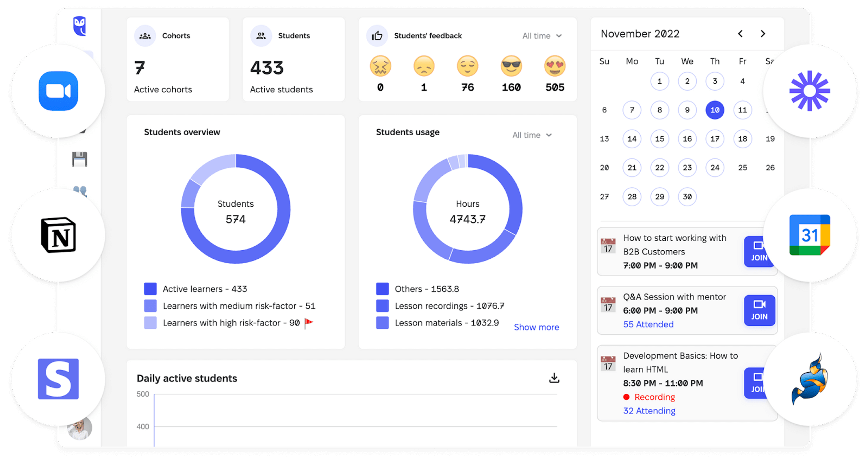Select November 24 on the calendar
Screen dimensions: 868x461
click(715, 167)
